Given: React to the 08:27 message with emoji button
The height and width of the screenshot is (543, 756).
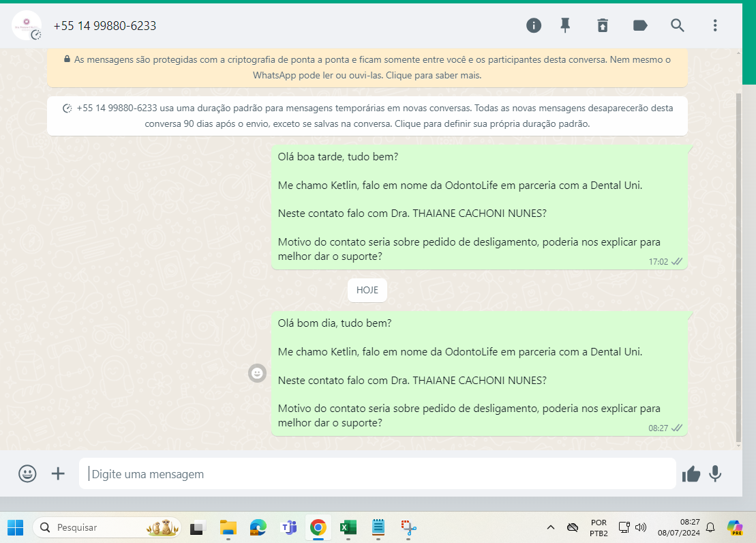Looking at the screenshot, I should pyautogui.click(x=258, y=373).
